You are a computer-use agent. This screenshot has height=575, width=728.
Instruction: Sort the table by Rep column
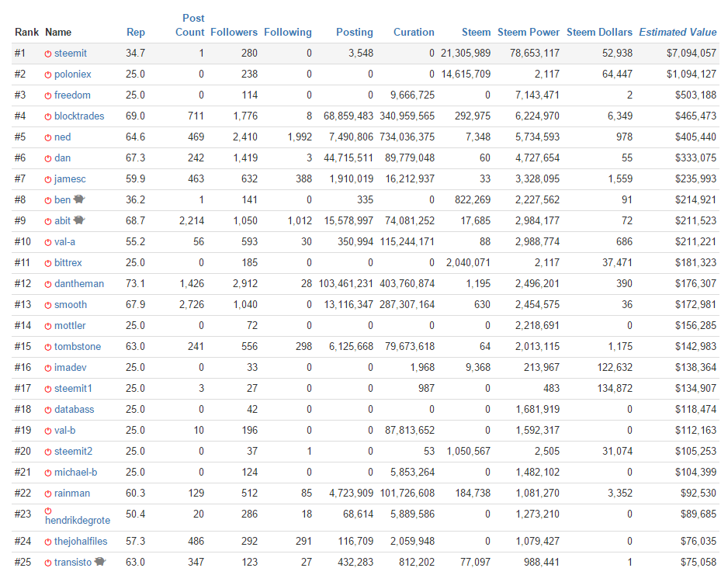pos(136,32)
